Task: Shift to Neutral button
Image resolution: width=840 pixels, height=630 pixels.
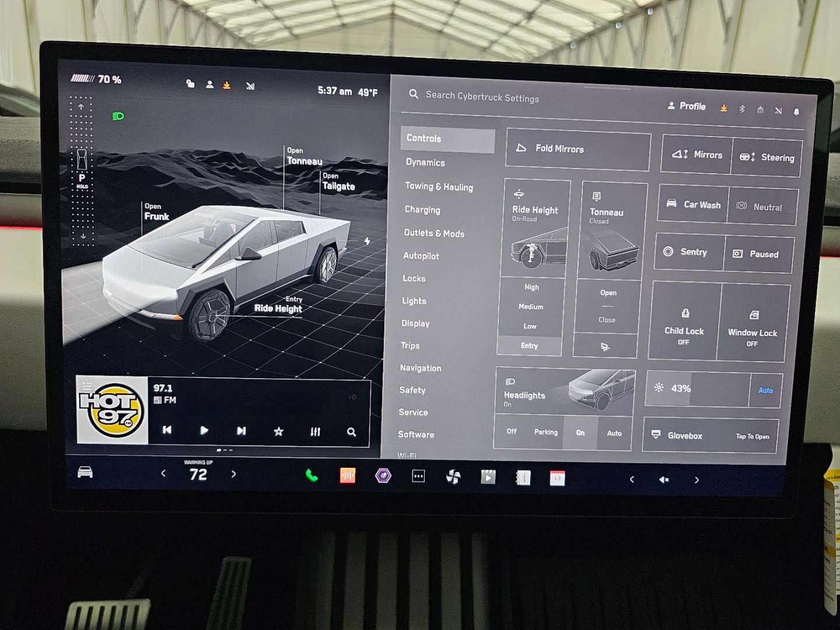Action: coord(762,207)
